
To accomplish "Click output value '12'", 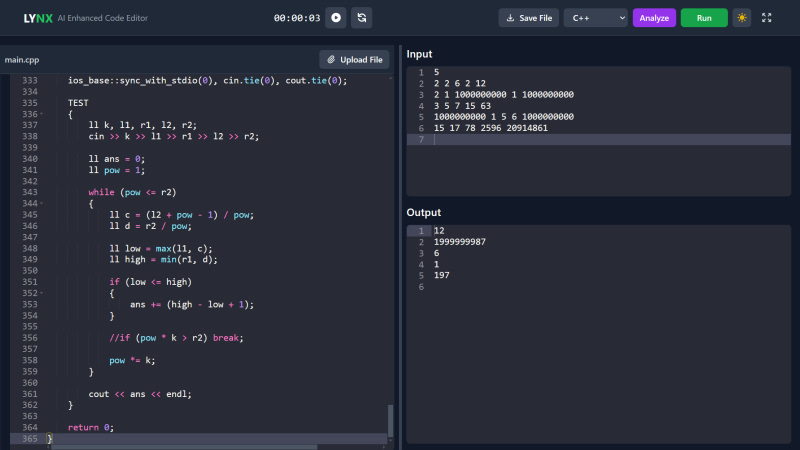I will pyautogui.click(x=439, y=231).
